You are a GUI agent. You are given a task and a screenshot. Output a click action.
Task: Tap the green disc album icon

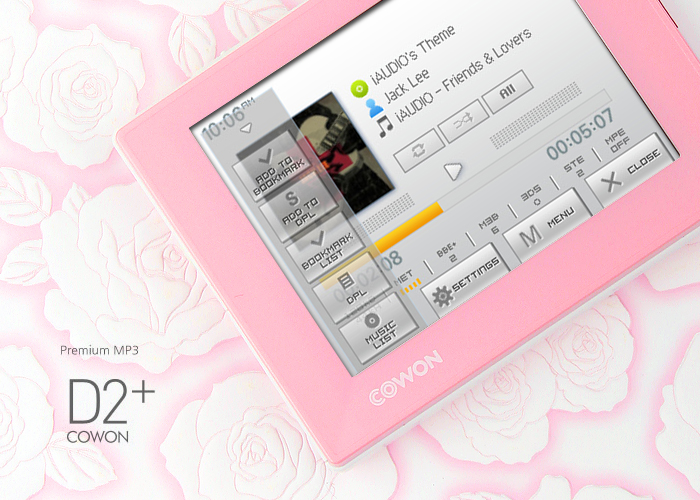(x=358, y=88)
